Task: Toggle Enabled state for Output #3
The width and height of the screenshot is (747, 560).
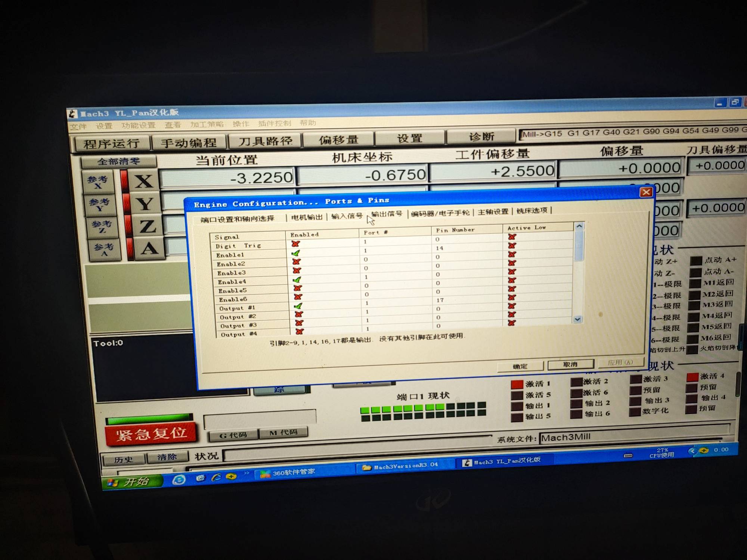Action: coord(299,323)
